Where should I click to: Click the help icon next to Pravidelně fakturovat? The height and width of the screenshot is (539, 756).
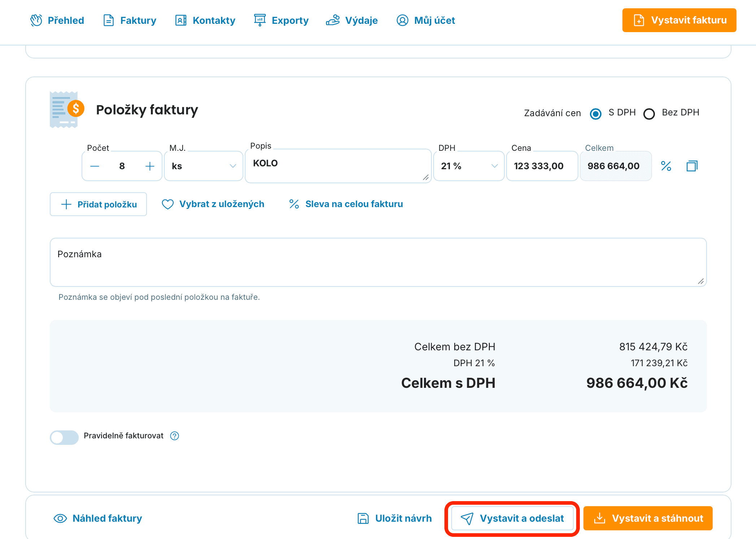coord(175,436)
